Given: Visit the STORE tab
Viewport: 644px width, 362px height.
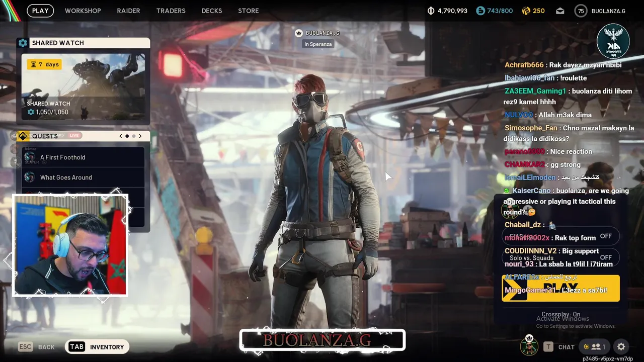Looking at the screenshot, I should point(249,11).
